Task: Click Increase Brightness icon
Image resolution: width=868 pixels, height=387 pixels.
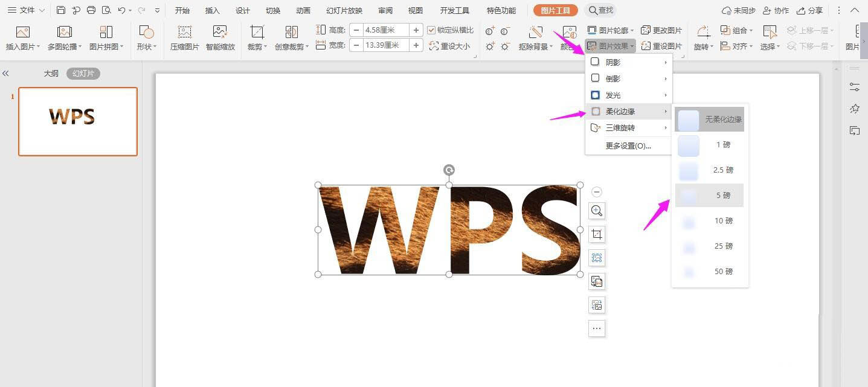Action: coord(490,46)
